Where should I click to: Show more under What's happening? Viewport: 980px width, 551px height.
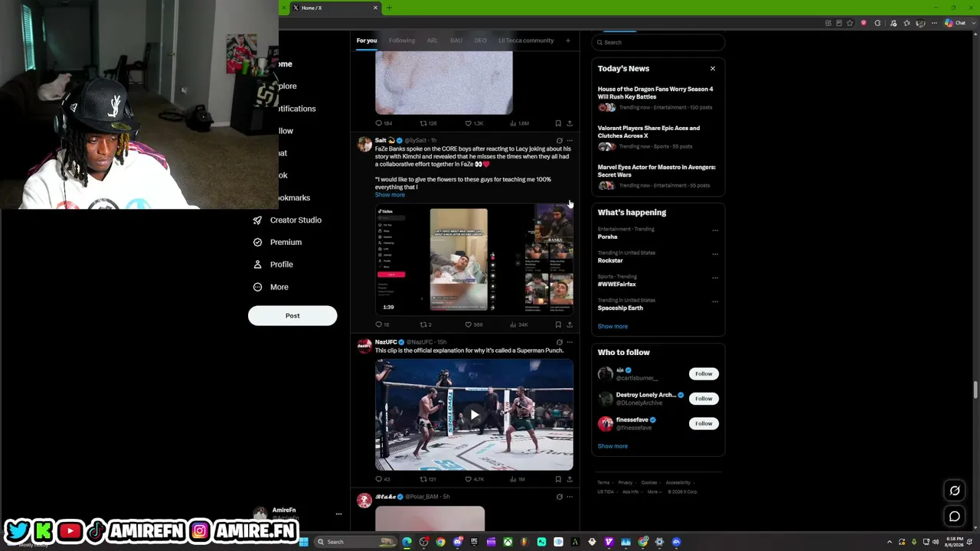coord(612,327)
